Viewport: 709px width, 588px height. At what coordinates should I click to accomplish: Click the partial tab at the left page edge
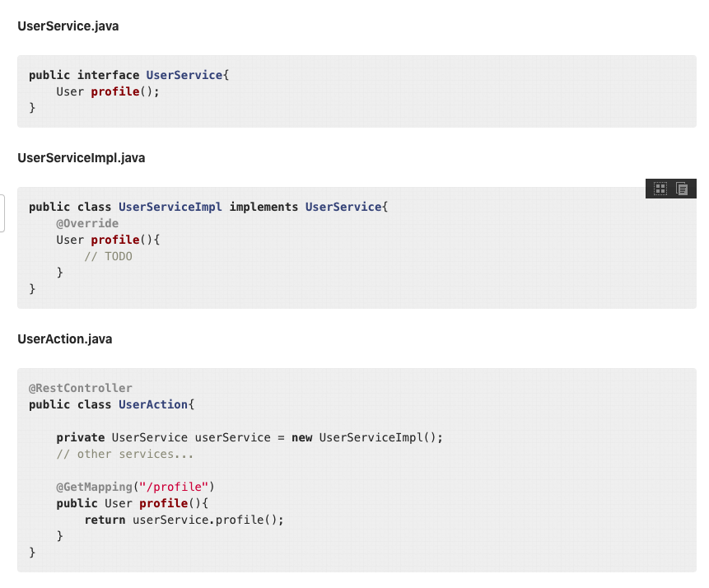2,213
